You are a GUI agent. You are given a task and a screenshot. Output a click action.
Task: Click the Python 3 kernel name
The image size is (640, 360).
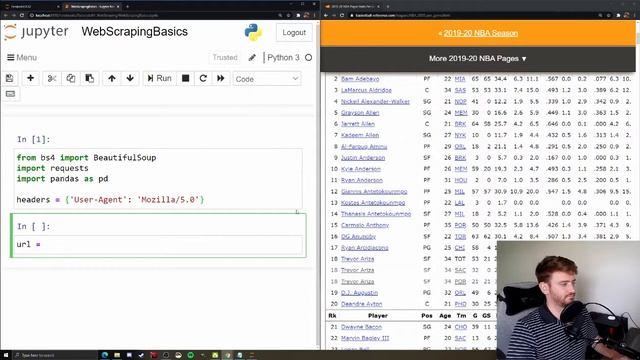pos(283,58)
